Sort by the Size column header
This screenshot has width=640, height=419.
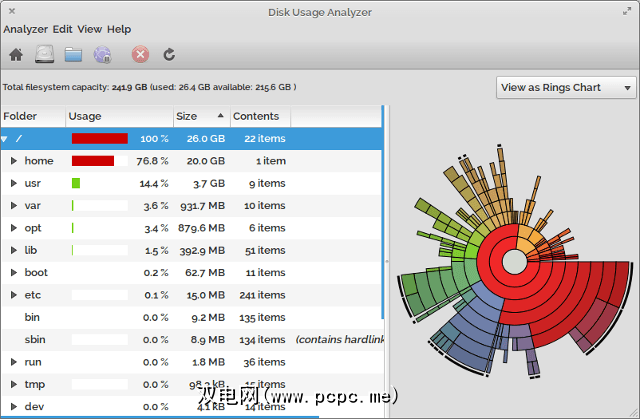tap(201, 117)
